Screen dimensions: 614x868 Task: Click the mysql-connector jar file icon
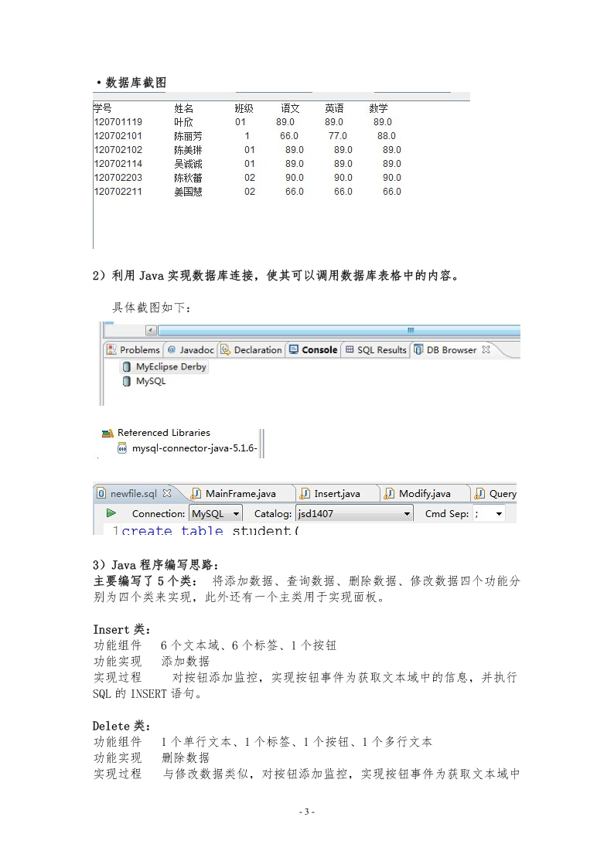(122, 448)
